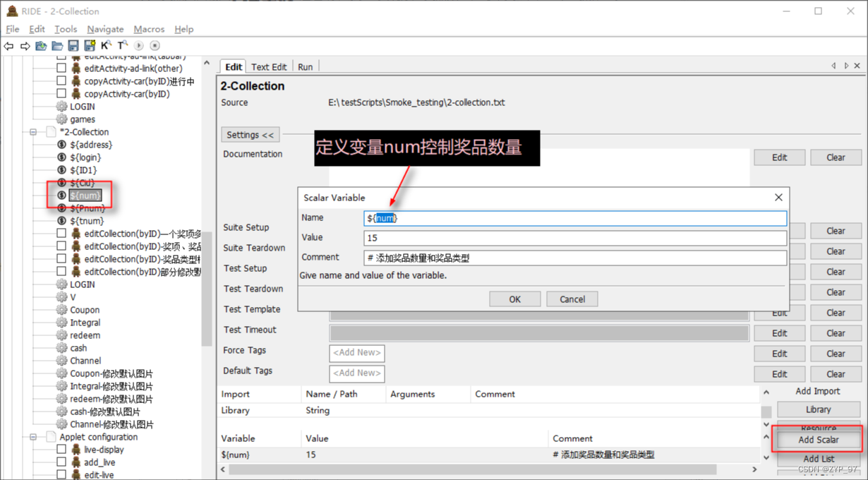Viewport: 868px width, 480px height.
Task: Check editCollection(byID)-奖项、奖品 test checkbox
Action: tap(61, 246)
